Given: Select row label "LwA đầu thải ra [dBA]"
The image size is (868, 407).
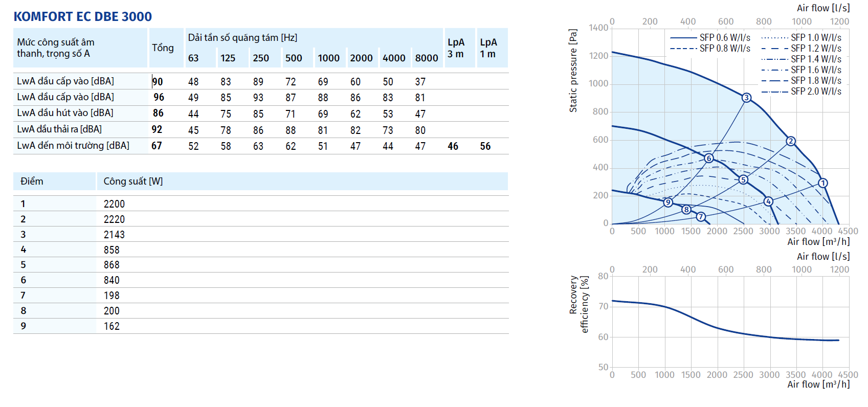Looking at the screenshot, I should [59, 129].
